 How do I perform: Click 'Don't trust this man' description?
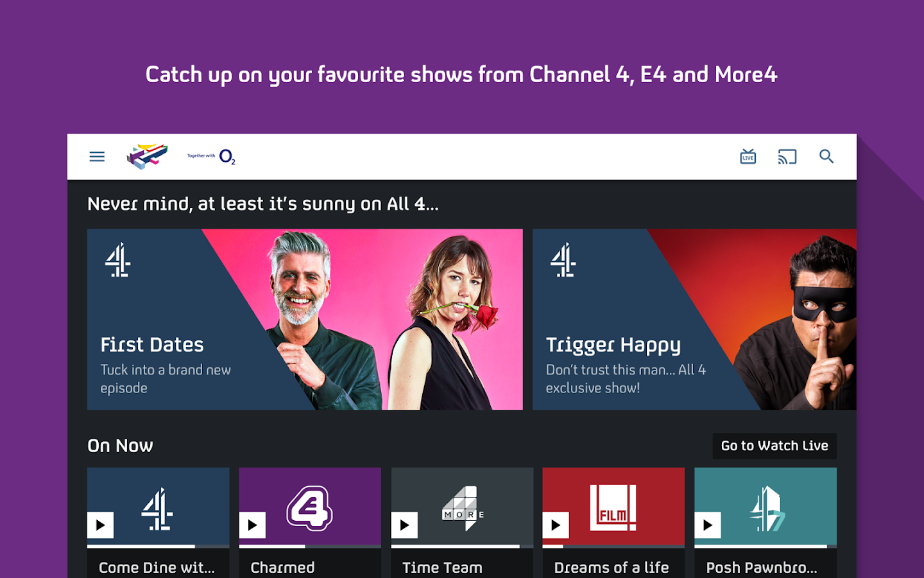pyautogui.click(x=626, y=379)
